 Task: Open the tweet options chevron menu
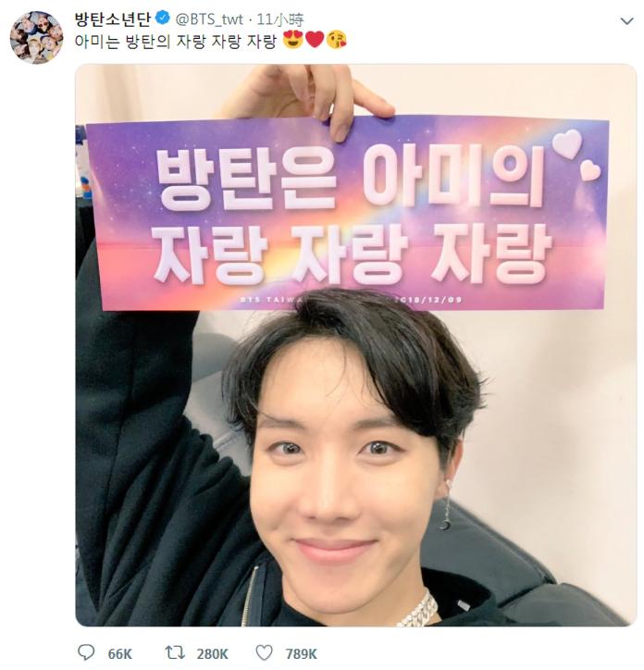pyautogui.click(x=626, y=20)
